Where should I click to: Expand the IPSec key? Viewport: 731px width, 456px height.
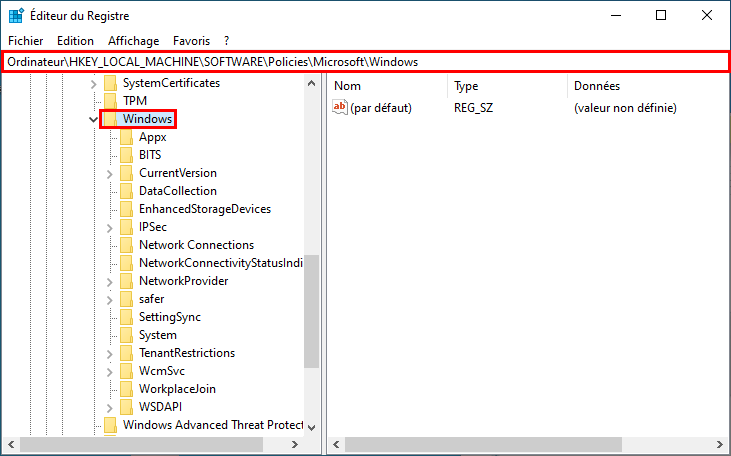coord(110,228)
